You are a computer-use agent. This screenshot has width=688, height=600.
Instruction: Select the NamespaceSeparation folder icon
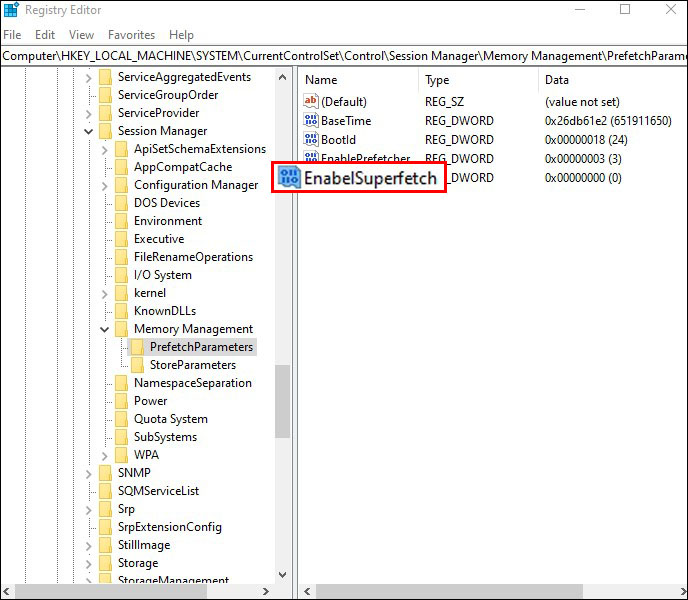coord(121,383)
